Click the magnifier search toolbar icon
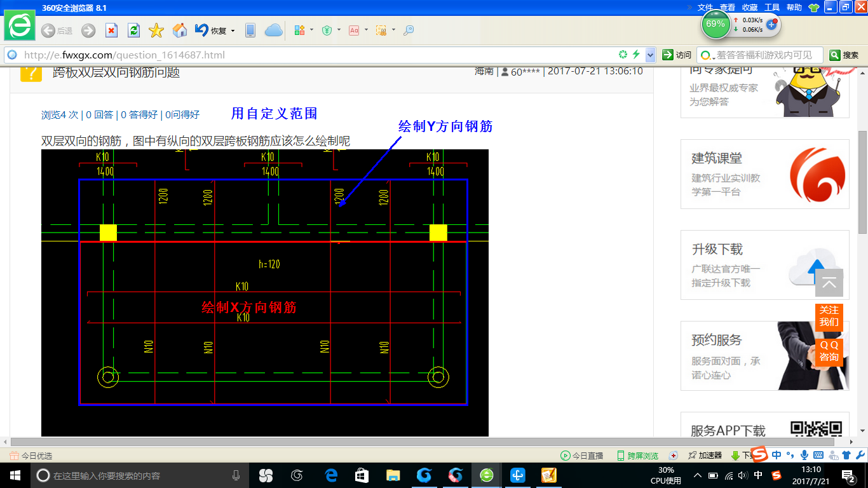 click(x=409, y=30)
